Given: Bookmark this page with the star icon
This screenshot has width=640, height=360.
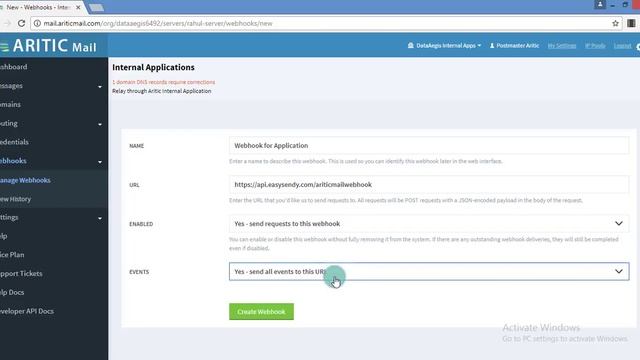Looking at the screenshot, I should point(616,23).
